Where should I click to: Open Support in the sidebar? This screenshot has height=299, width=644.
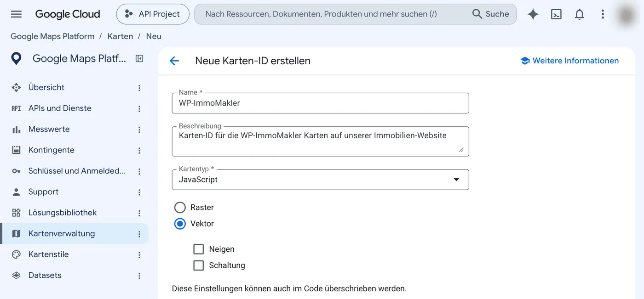pos(44,192)
